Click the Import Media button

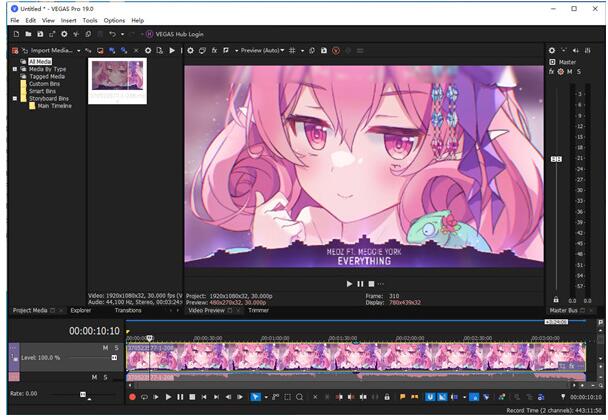[48, 50]
